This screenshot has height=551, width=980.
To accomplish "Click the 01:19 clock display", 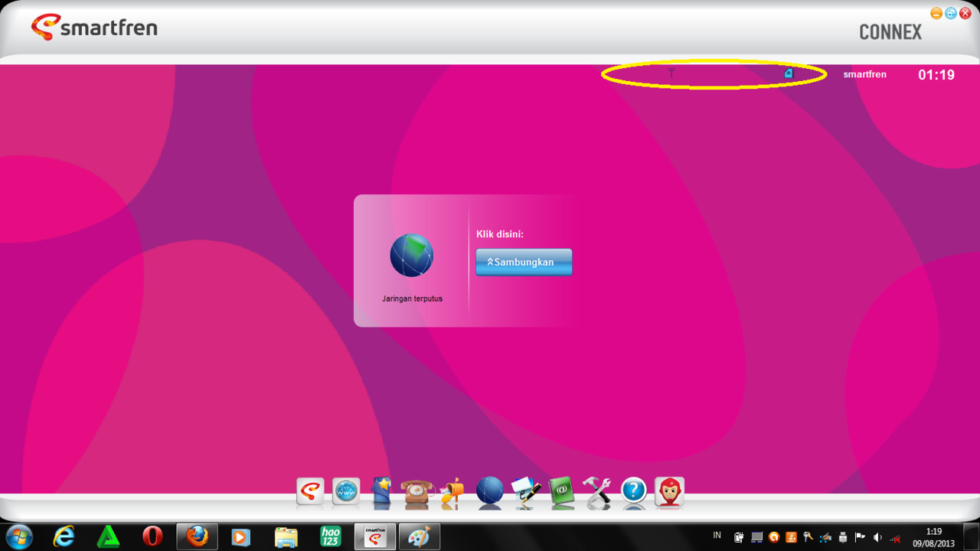I will coord(936,75).
